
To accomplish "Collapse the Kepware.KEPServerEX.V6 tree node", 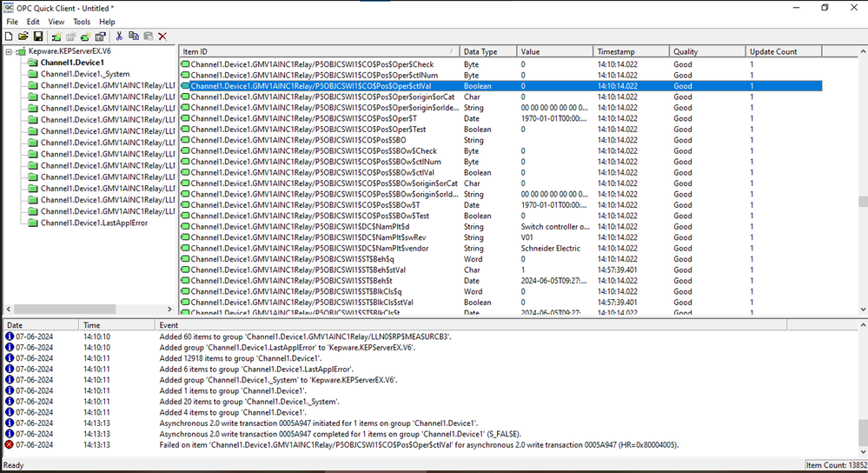I will tap(9, 51).
